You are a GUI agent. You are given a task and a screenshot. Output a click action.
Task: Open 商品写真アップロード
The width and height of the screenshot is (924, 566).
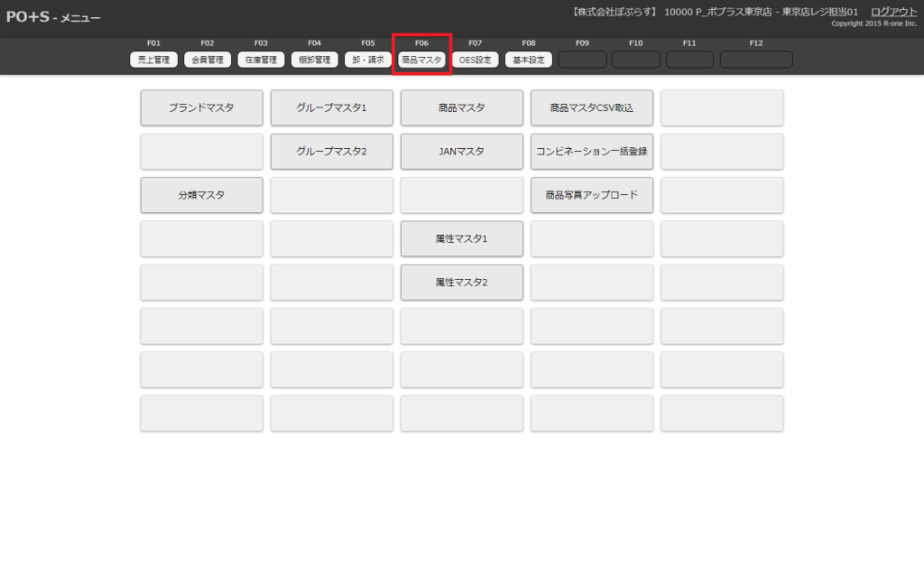coord(591,195)
